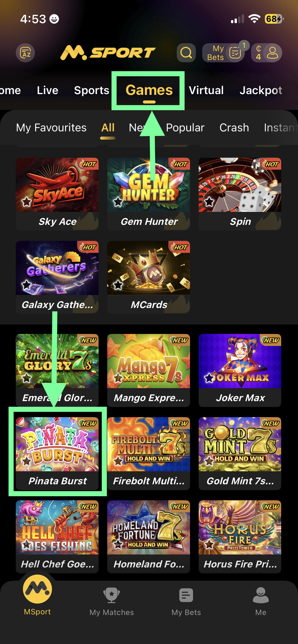Open the Jackpot section
The height and width of the screenshot is (644, 298).
click(x=261, y=91)
